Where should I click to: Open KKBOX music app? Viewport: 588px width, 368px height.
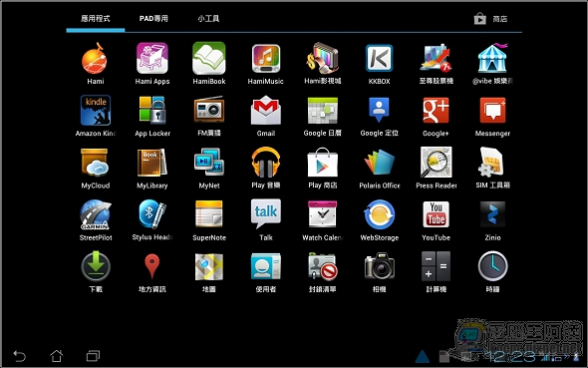[x=379, y=64]
